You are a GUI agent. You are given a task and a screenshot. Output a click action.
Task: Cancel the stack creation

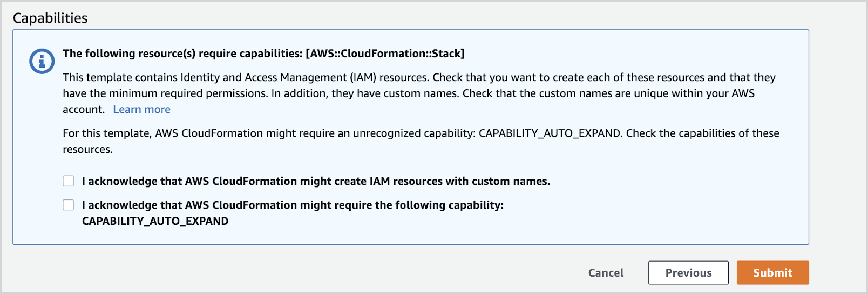pyautogui.click(x=606, y=273)
